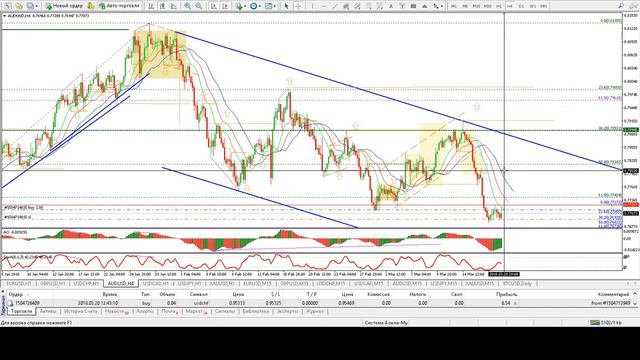640x360 pixels.
Task: Close order via x next to profit 8.54
Action: click(x=515, y=303)
